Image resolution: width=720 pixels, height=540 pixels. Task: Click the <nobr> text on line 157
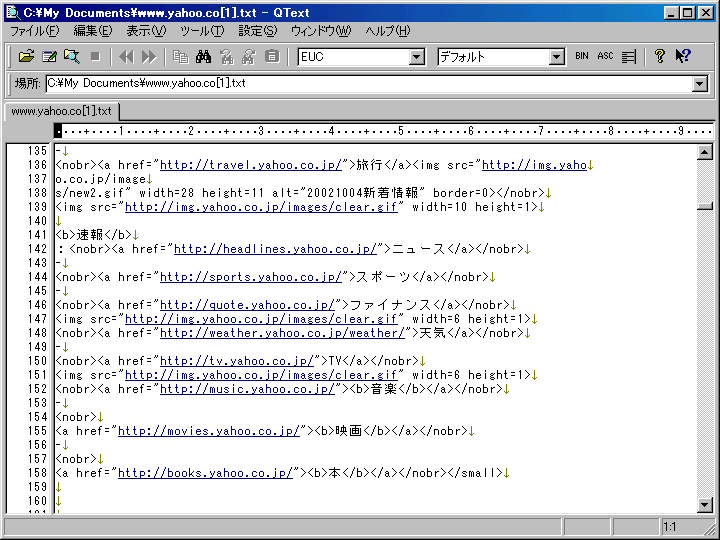[x=76, y=459]
